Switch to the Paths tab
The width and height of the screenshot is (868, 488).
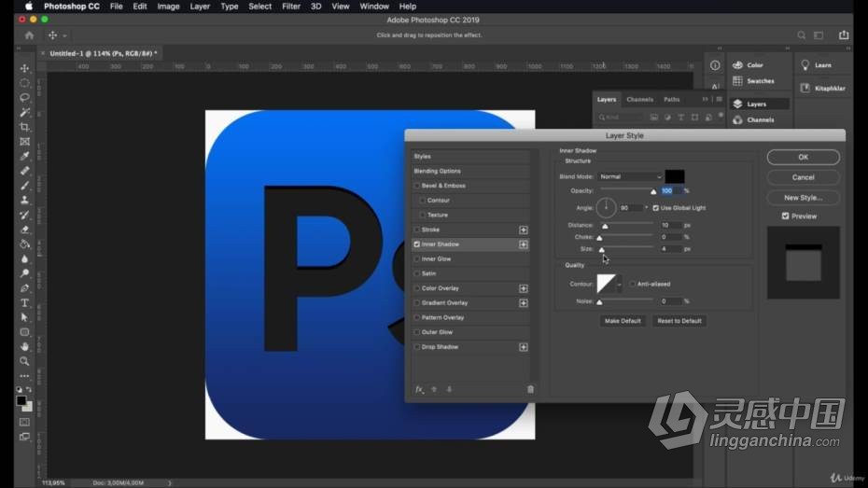[x=671, y=100]
